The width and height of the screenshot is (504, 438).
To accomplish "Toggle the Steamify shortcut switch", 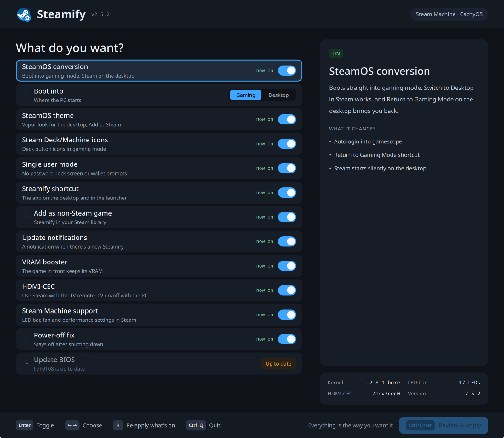I will pyautogui.click(x=287, y=193).
